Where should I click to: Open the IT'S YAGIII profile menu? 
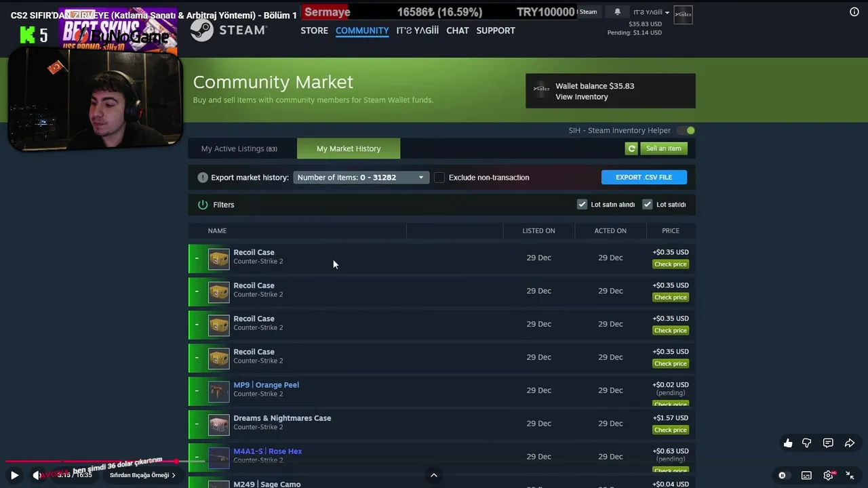click(418, 30)
